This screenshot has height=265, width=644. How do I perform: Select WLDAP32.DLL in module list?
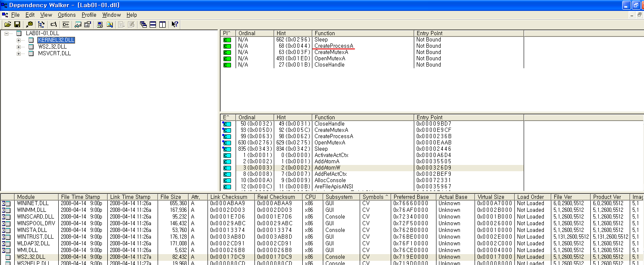[33, 244]
